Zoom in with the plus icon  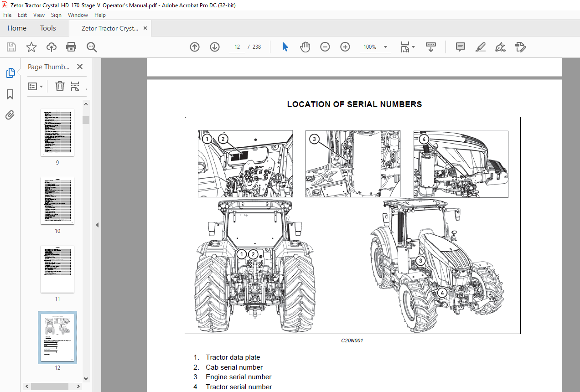click(x=345, y=47)
